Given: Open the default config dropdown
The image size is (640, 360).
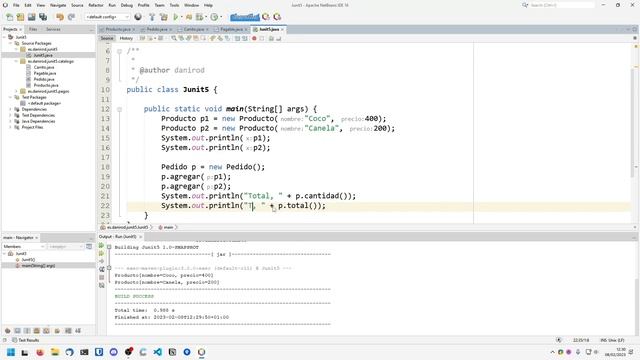Looking at the screenshot, I should coord(107,17).
